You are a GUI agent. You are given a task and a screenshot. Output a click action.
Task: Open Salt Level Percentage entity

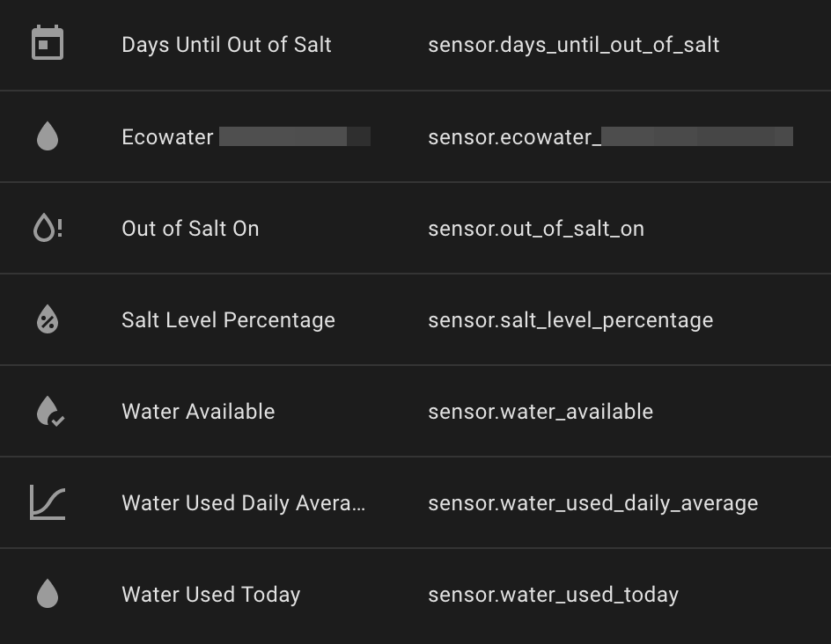[x=228, y=320]
